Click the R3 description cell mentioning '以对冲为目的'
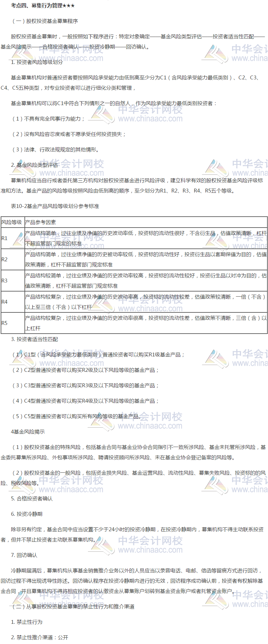Screen dimensions: 268x644 pos(146,281)
